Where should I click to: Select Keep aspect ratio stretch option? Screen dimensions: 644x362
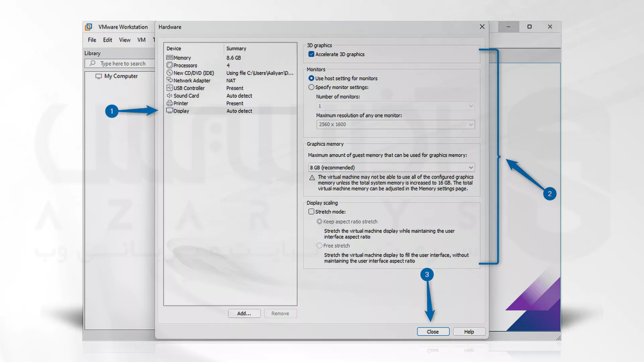(x=319, y=222)
